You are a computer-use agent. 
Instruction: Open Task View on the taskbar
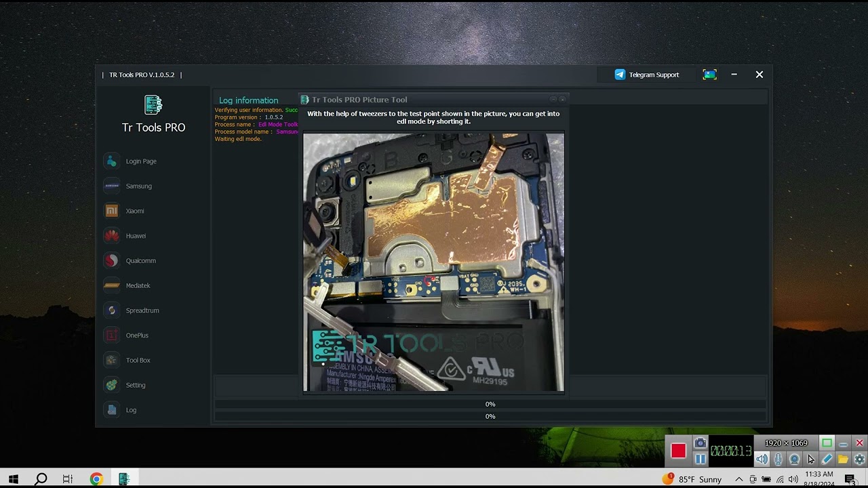click(x=68, y=479)
